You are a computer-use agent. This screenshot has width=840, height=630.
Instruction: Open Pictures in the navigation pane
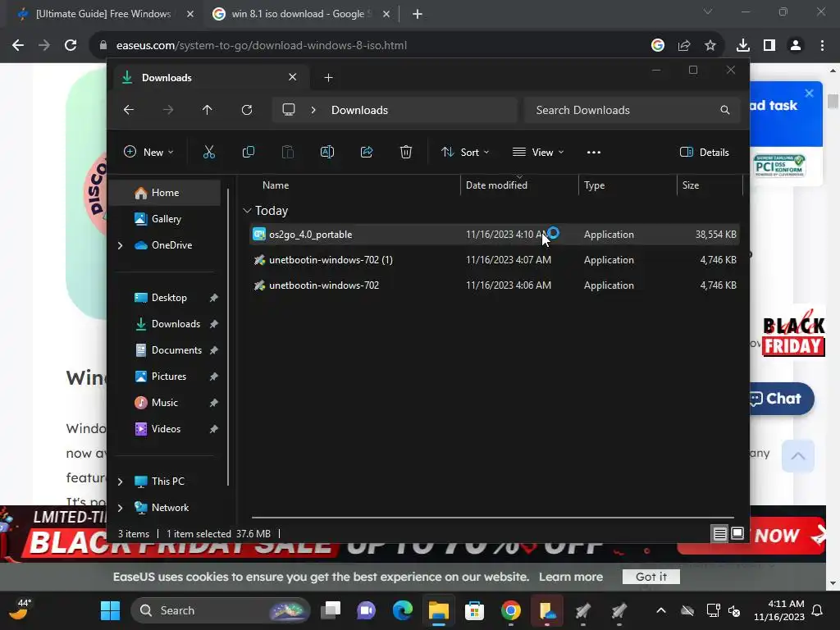(169, 377)
